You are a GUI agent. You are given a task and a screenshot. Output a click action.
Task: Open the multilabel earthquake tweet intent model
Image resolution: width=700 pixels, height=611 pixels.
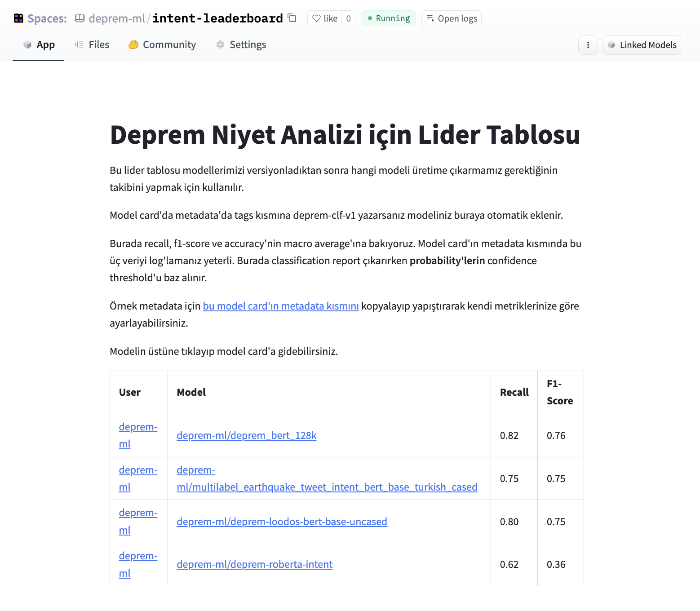[x=327, y=487]
